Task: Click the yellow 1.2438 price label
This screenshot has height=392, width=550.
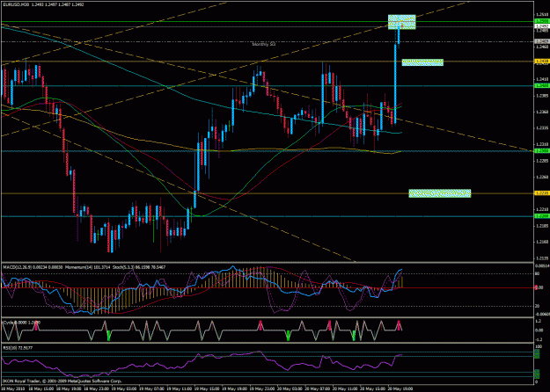Action: pyautogui.click(x=541, y=62)
